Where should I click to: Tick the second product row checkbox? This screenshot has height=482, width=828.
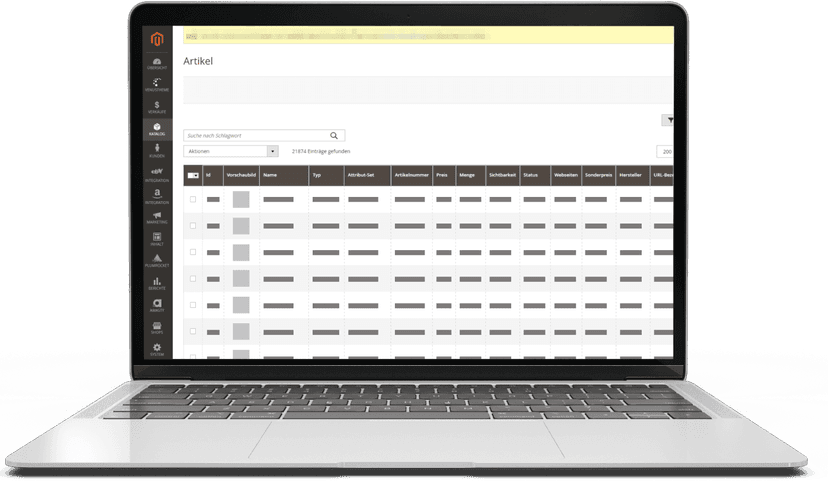193,226
